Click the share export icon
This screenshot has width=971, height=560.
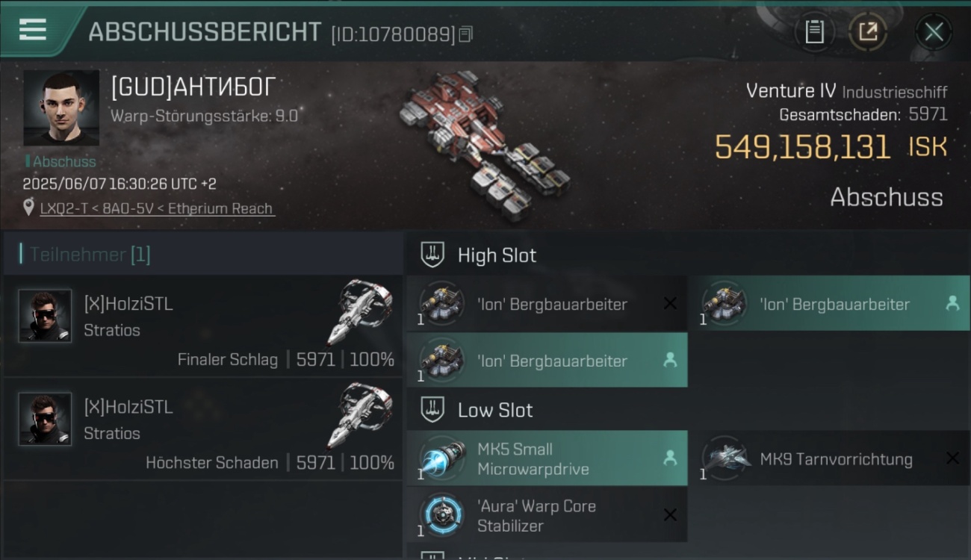pyautogui.click(x=867, y=32)
